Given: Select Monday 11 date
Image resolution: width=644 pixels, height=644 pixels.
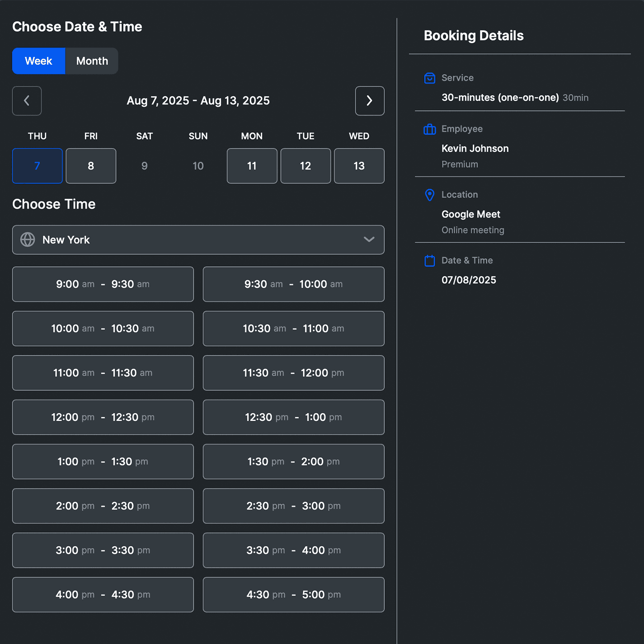Looking at the screenshot, I should pyautogui.click(x=252, y=166).
